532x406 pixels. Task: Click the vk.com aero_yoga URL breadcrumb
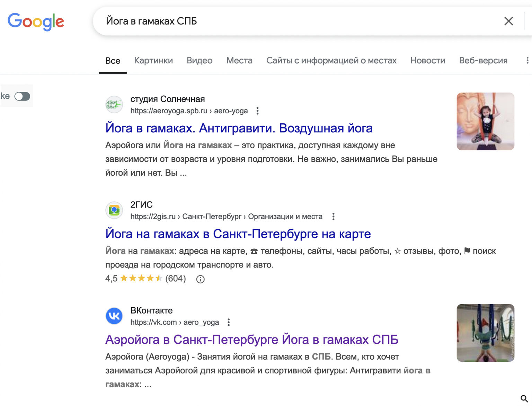click(175, 322)
